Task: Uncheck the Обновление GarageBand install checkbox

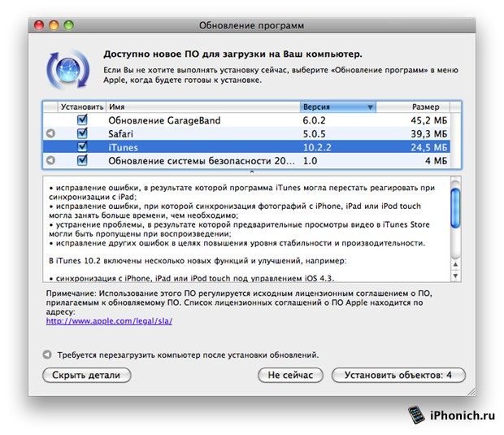Action: tap(82, 120)
